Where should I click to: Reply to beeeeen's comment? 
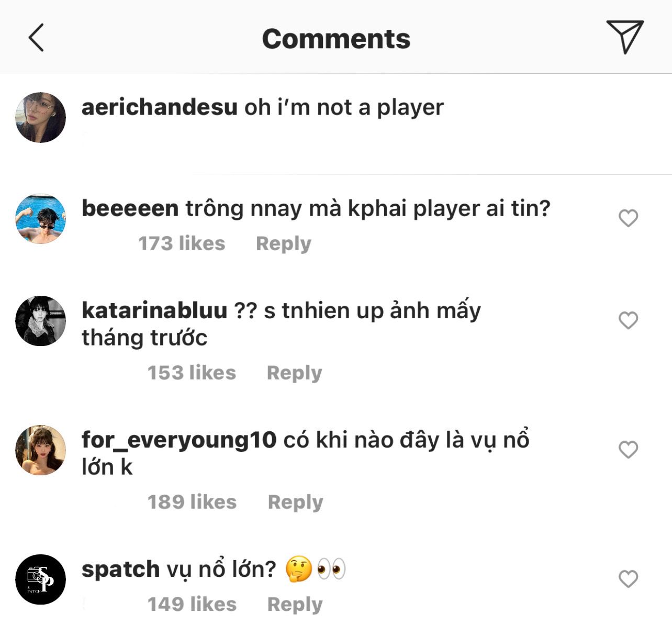pyautogui.click(x=283, y=244)
